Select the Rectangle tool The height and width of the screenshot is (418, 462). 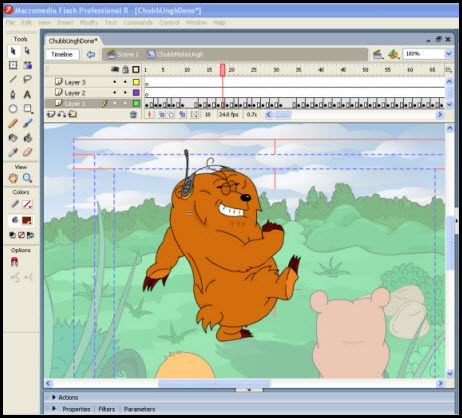point(28,109)
